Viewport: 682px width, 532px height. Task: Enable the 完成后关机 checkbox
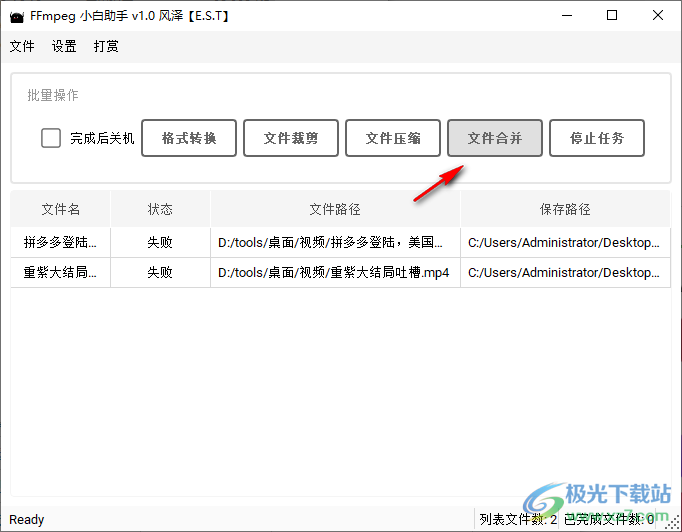51,138
